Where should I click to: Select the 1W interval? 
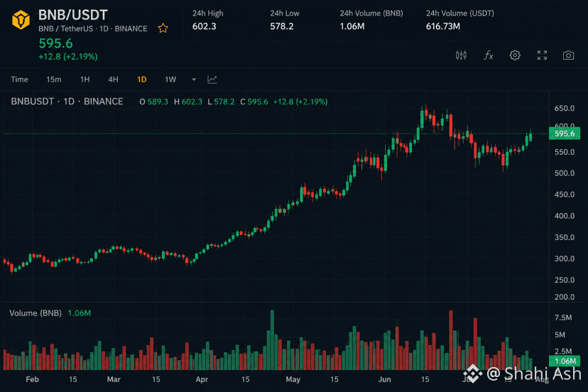(170, 80)
